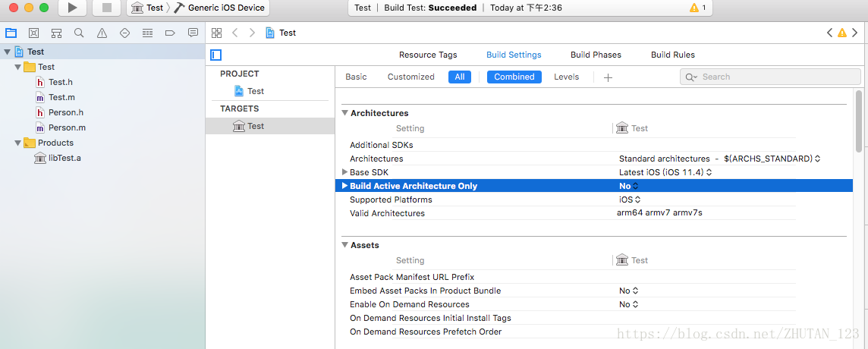Collapse the Test folder group
Screen dimensions: 868x349
(17, 67)
